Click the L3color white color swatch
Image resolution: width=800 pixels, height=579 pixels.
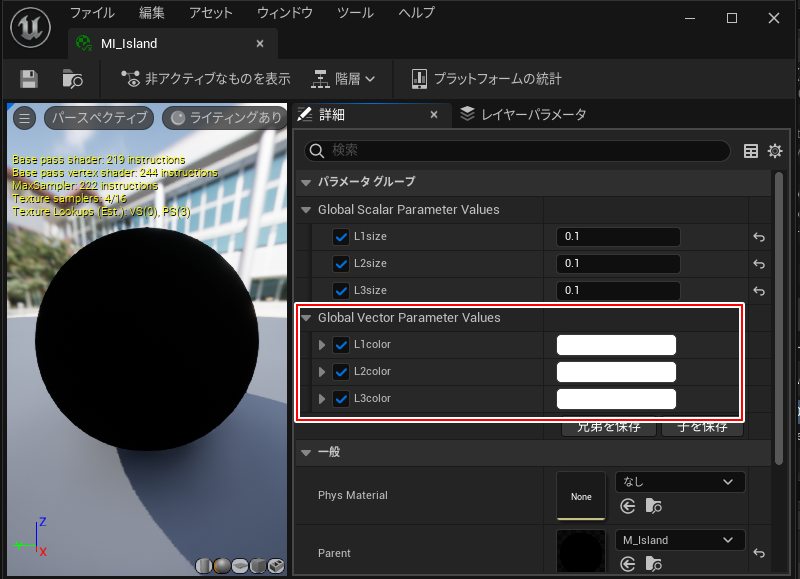(616, 399)
